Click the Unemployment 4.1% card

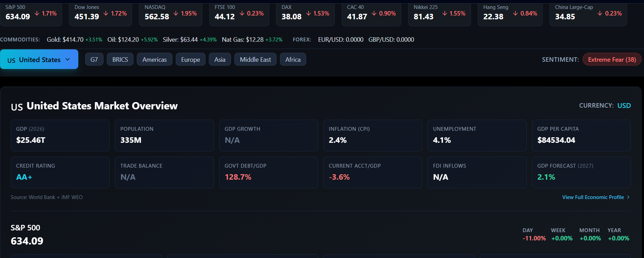pyautogui.click(x=477, y=136)
